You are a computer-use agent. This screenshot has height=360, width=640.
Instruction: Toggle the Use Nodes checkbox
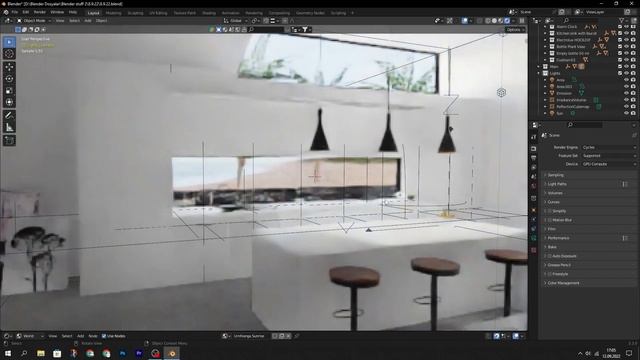tap(104, 336)
